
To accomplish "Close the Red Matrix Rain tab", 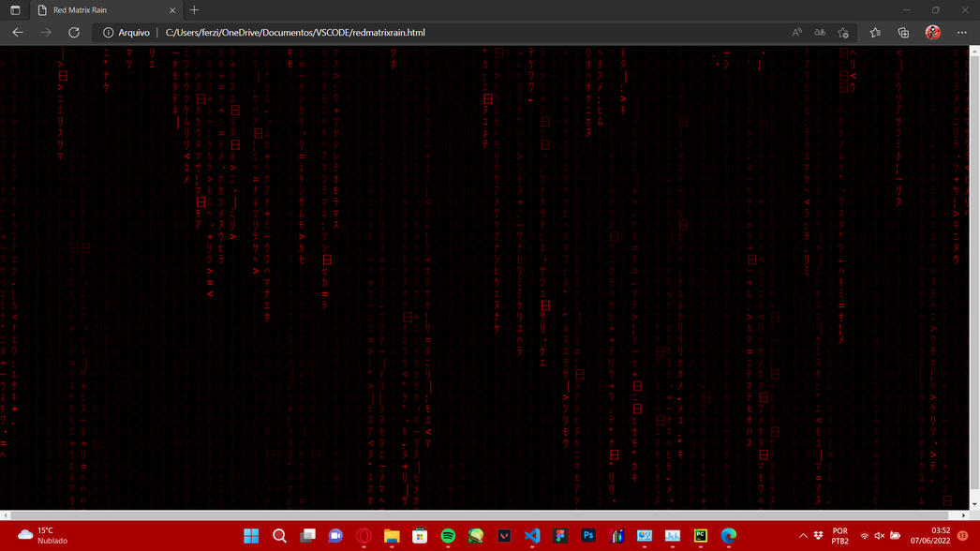I will click(x=172, y=10).
